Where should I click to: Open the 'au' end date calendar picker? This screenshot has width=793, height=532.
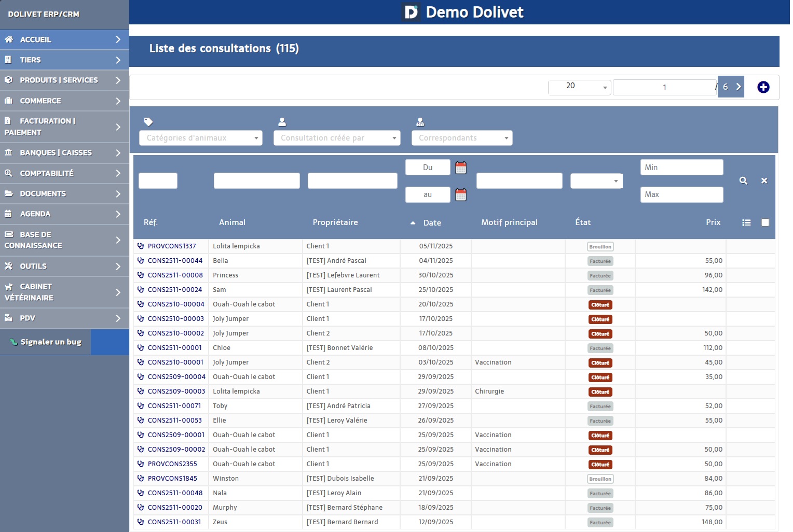[x=460, y=194]
